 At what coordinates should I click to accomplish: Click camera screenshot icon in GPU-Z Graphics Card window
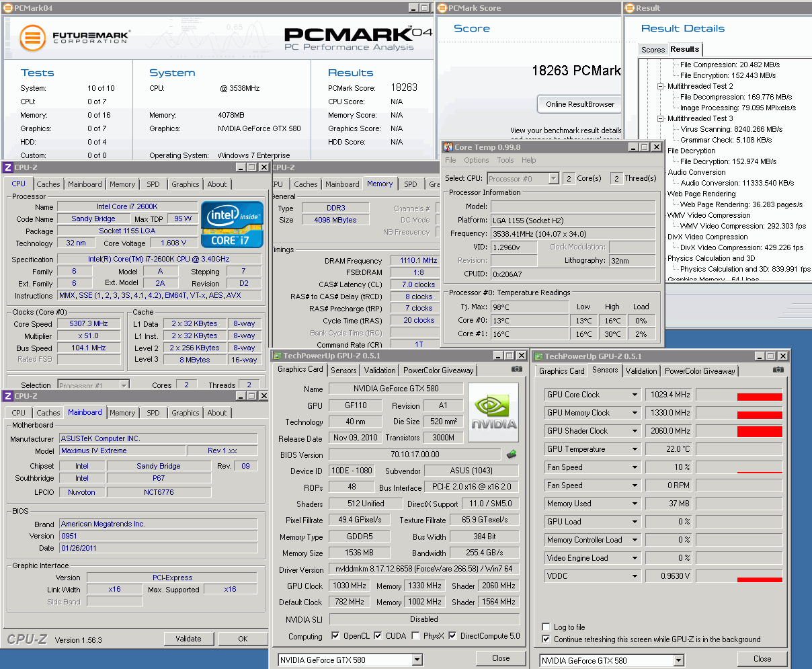point(516,369)
